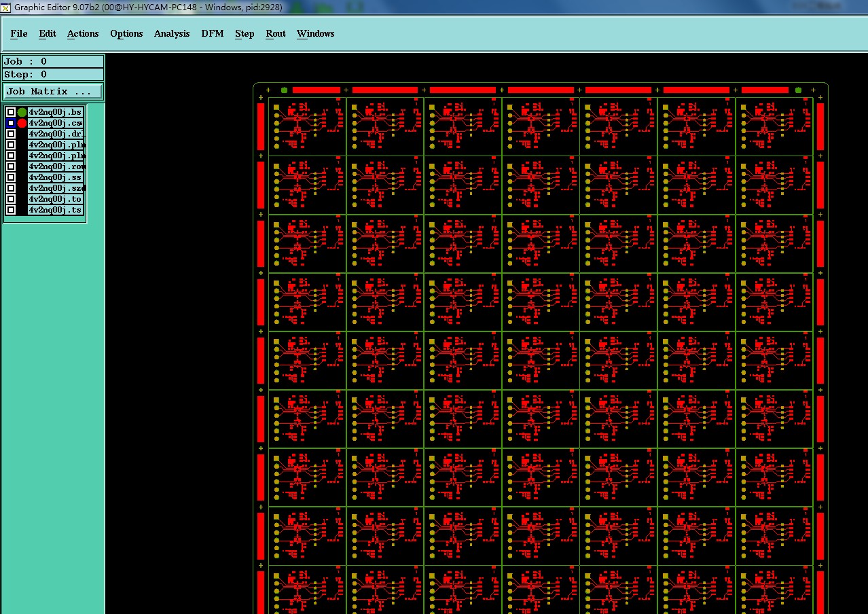Click the Step: 0 field
The height and width of the screenshot is (614, 868).
[x=54, y=75]
